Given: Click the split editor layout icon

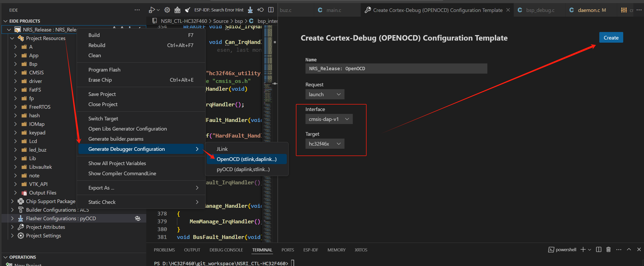Looking at the screenshot, I should pos(271,10).
